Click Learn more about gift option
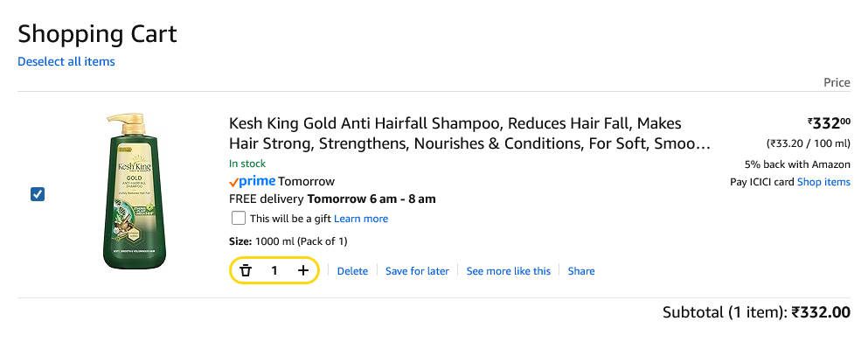This screenshot has width=868, height=356. point(361,219)
